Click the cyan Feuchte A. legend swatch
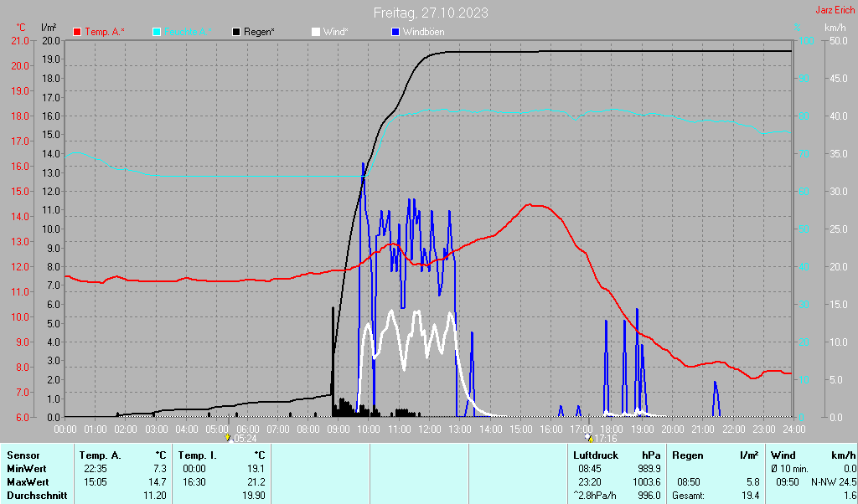The width and height of the screenshot is (858, 504). click(x=157, y=33)
